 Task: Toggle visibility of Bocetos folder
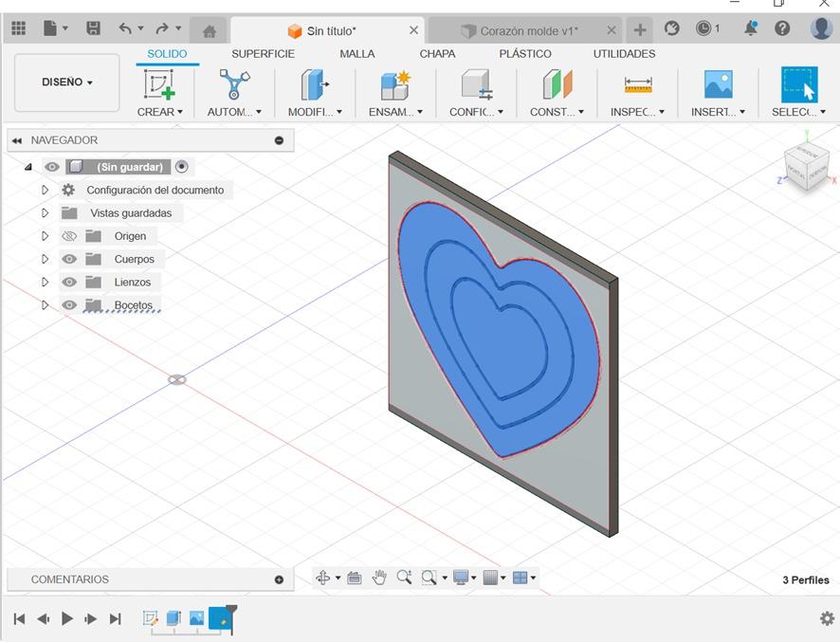coord(69,304)
